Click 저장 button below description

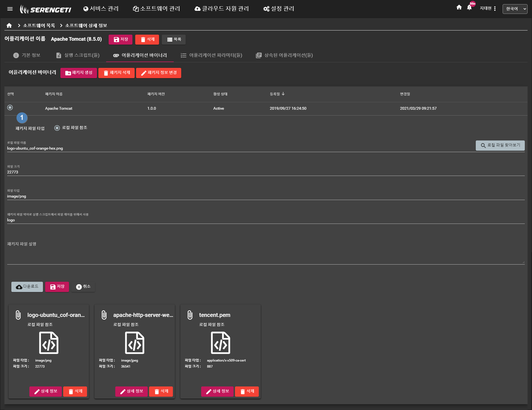tap(57, 287)
